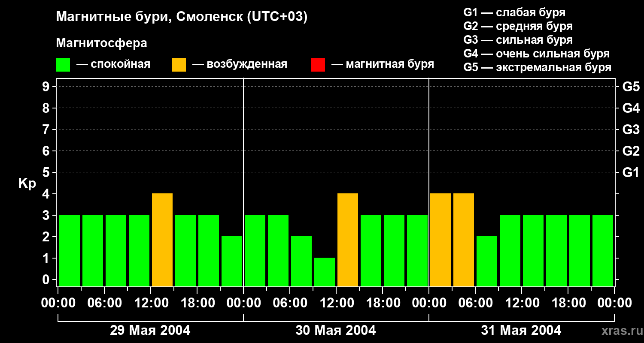Click the '30 Мая 2004' date label
The height and width of the screenshot is (343, 644).
point(336,330)
